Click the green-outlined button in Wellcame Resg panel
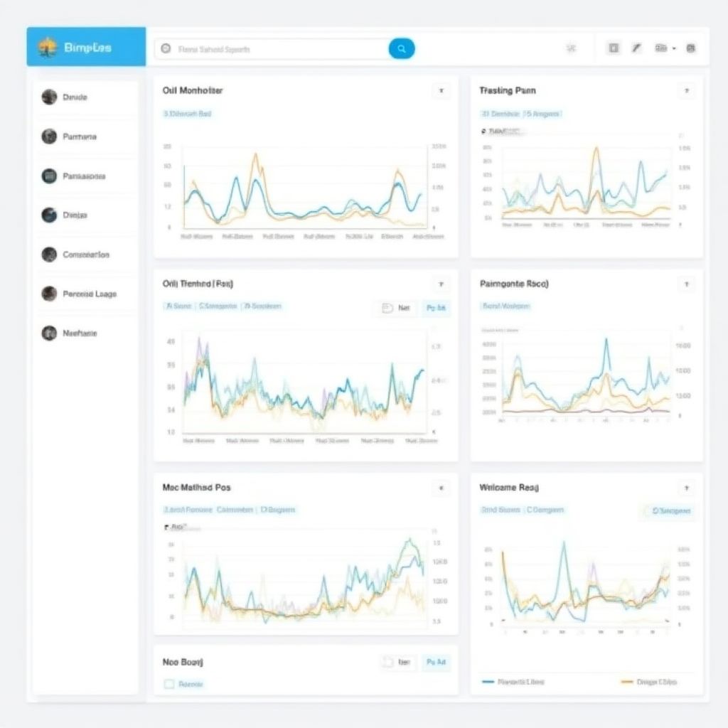 pos(668,510)
